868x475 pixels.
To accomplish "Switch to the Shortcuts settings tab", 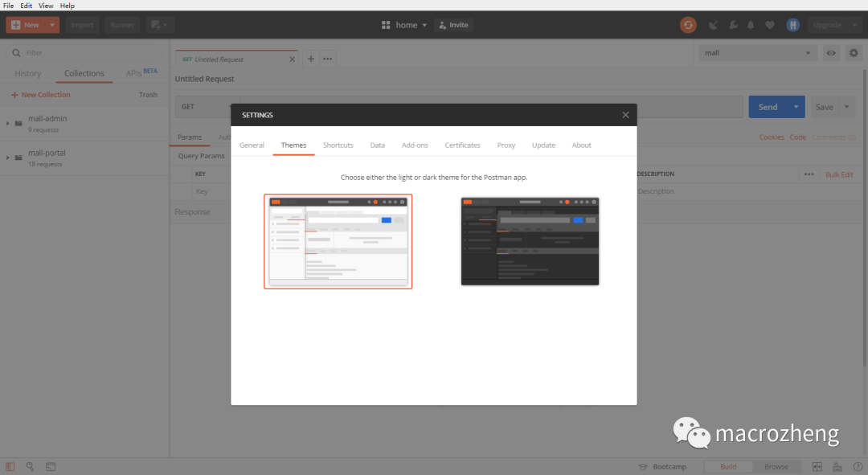I will pyautogui.click(x=338, y=145).
